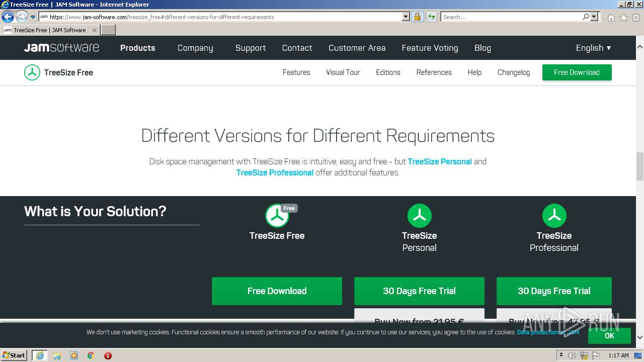Screen dimensions: 644x362
Task: Click scrollbar up arrow
Action: tap(640, 47)
